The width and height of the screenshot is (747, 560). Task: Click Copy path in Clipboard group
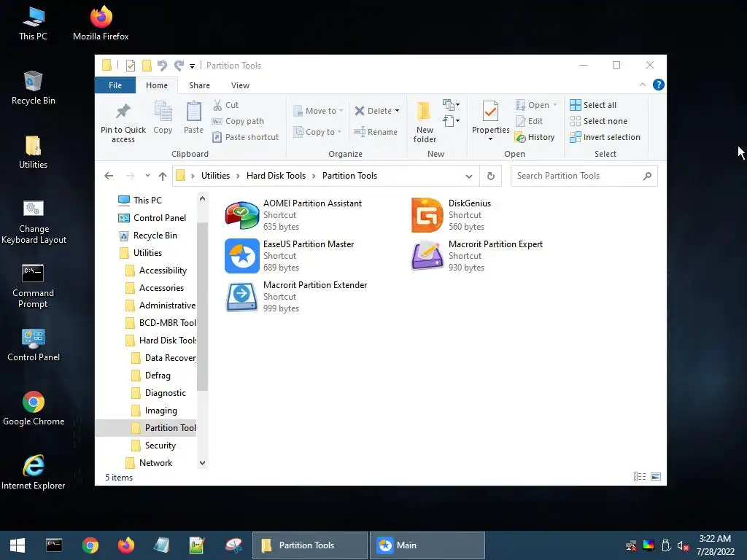tap(239, 121)
